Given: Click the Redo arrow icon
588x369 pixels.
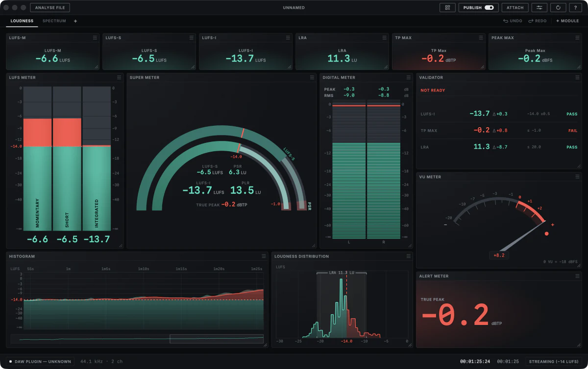Looking at the screenshot, I should 531,21.
